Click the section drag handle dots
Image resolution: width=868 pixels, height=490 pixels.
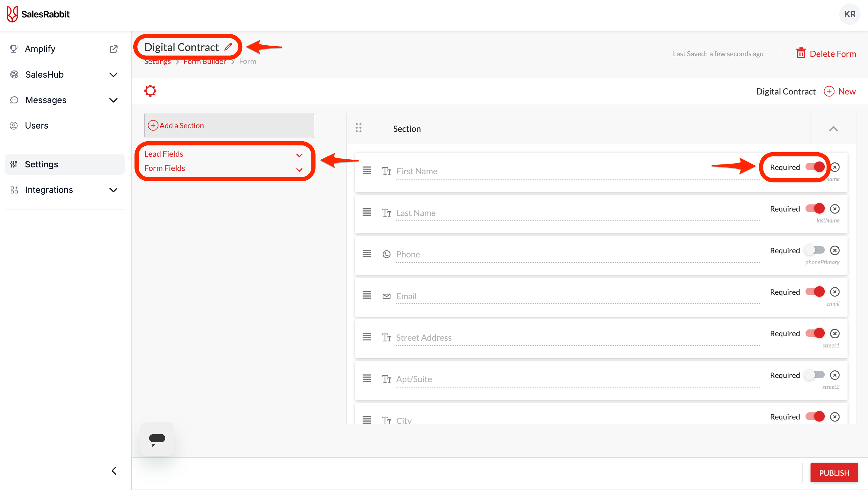coord(358,128)
